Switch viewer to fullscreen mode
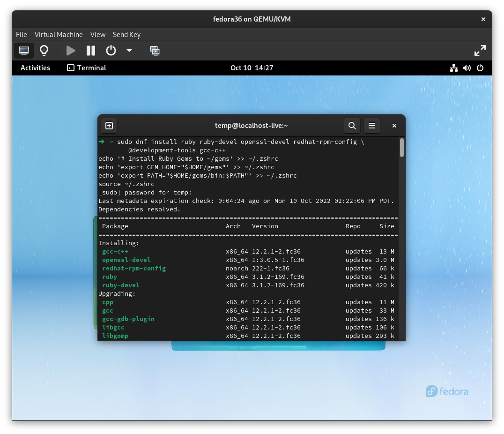The height and width of the screenshot is (434, 504). [480, 51]
